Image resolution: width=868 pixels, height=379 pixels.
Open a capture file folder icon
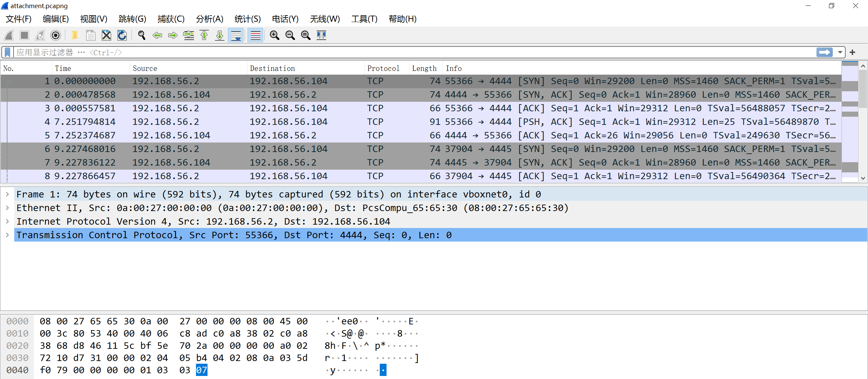(x=75, y=35)
